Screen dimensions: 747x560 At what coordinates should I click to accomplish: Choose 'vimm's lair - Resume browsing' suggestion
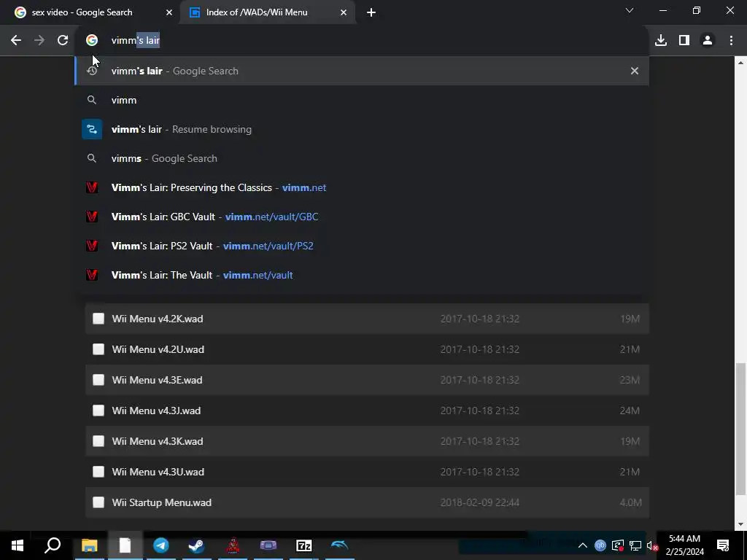[362, 129]
